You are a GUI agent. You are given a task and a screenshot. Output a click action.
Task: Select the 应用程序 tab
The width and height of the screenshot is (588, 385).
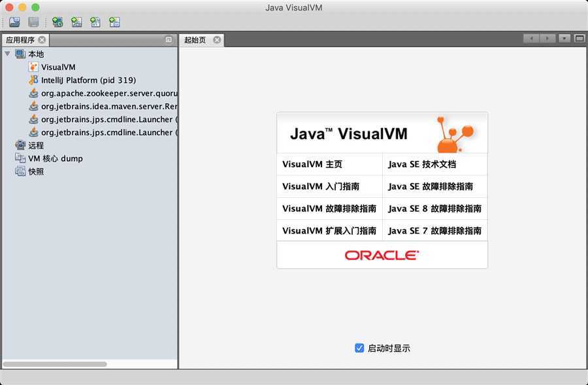[x=20, y=40]
